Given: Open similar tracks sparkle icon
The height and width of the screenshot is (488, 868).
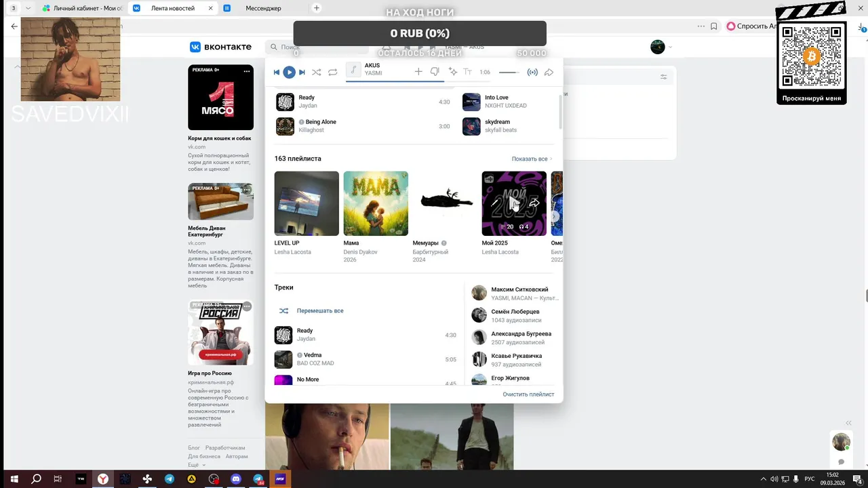Looking at the screenshot, I should pos(452,72).
